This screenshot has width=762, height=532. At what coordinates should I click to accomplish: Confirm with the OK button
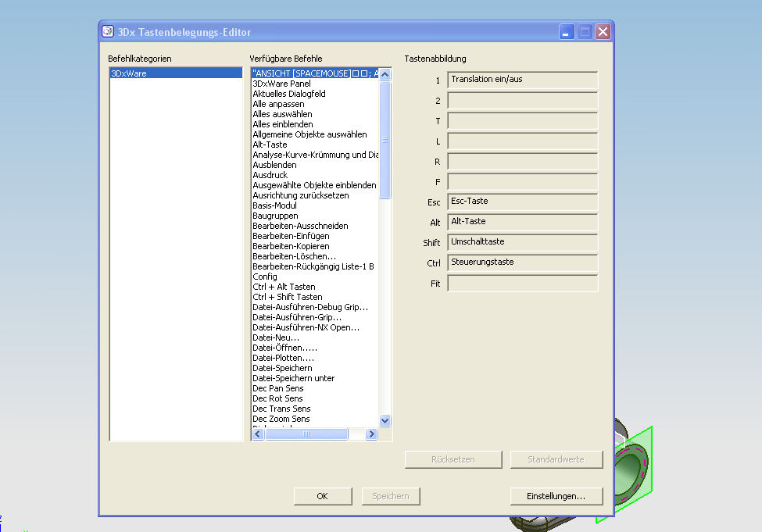point(323,496)
